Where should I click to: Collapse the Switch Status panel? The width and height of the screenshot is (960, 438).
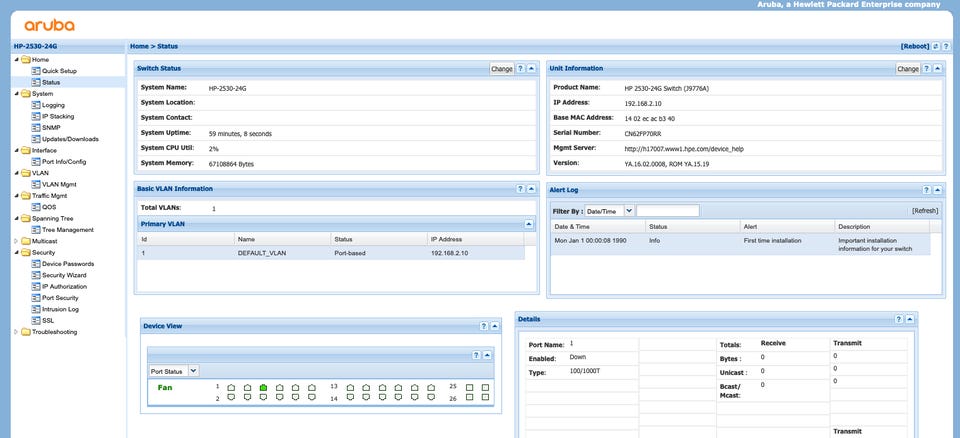(x=532, y=69)
